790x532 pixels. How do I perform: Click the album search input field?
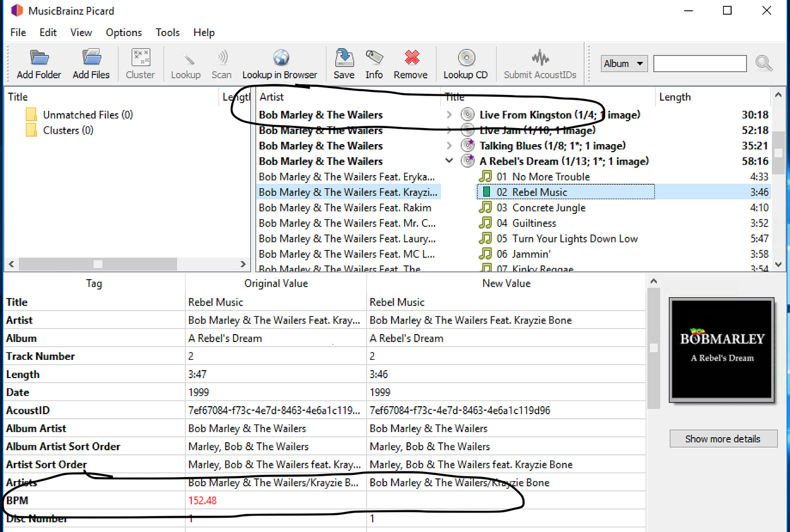pos(700,63)
